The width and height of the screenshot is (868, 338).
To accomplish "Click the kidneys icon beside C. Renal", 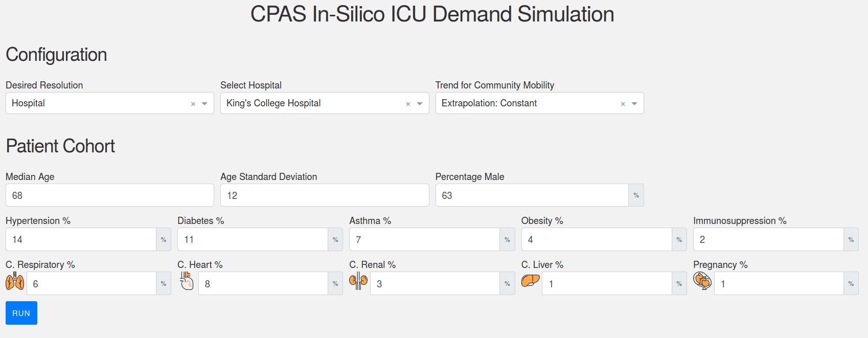I will [358, 281].
